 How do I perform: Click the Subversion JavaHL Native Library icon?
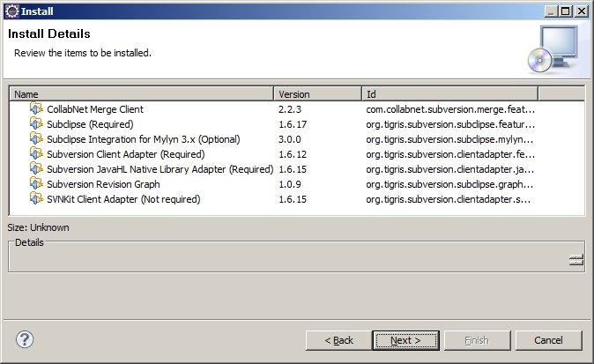click(36, 169)
